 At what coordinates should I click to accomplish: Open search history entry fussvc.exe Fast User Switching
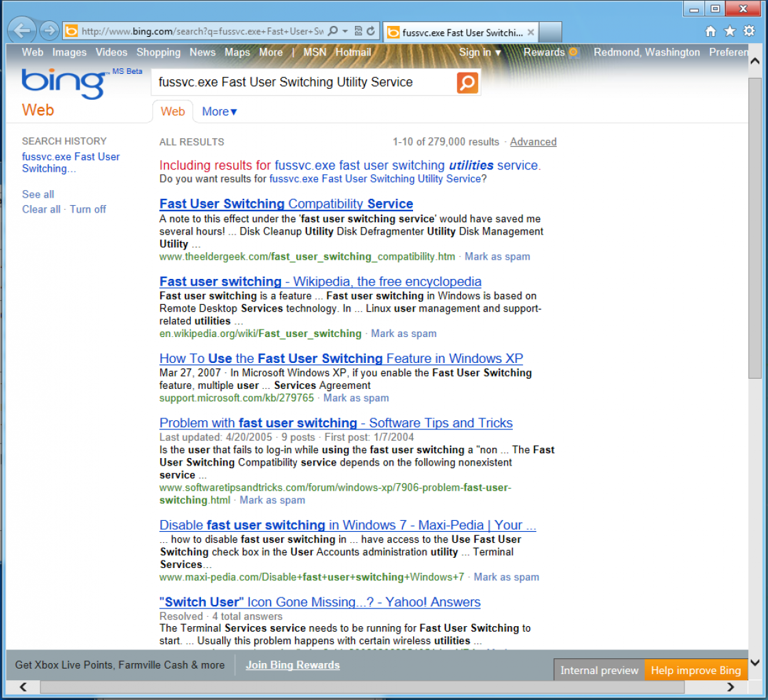(70, 163)
